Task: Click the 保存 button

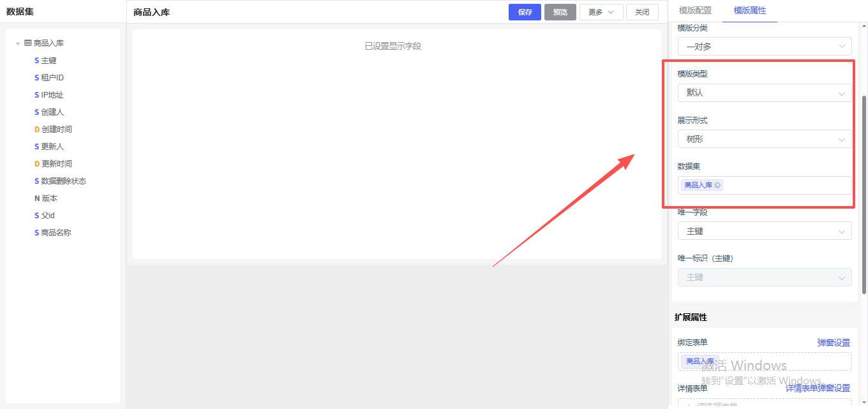Action: [525, 12]
